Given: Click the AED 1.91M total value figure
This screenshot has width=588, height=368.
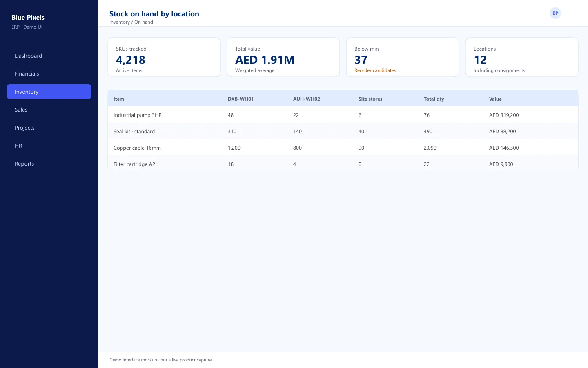Looking at the screenshot, I should (x=265, y=60).
